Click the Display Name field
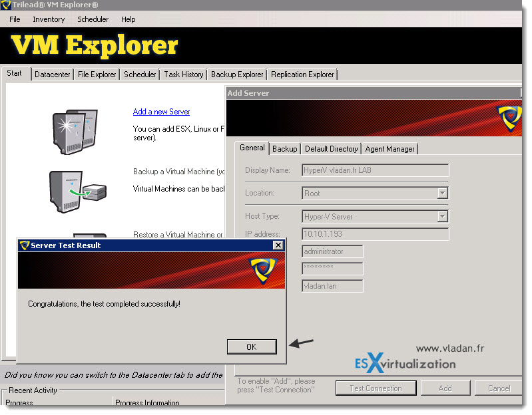Viewport: 532px width, 415px height. point(376,170)
